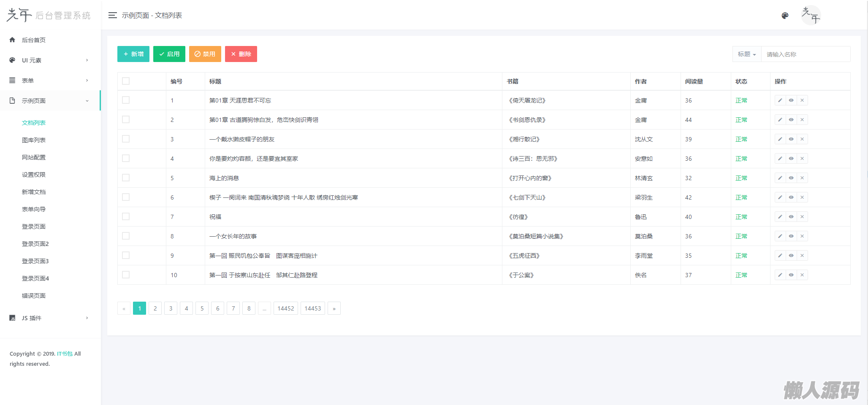Viewport: 868px width, 405px height.
Task: Toggle the select-all checkbox in table header
Action: pos(126,81)
